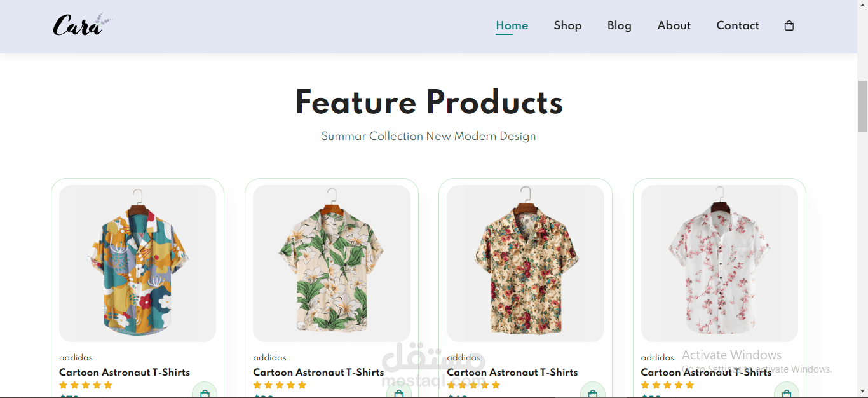Click star rating on first product
Screen dimensions: 868x398
click(86, 385)
